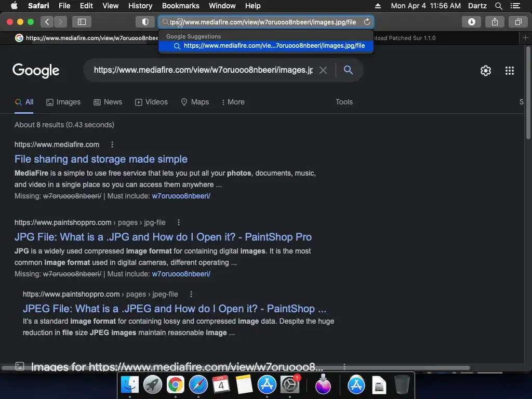Show the Safari tab overview
Viewport: 532px width, 399px height.
(x=518, y=22)
